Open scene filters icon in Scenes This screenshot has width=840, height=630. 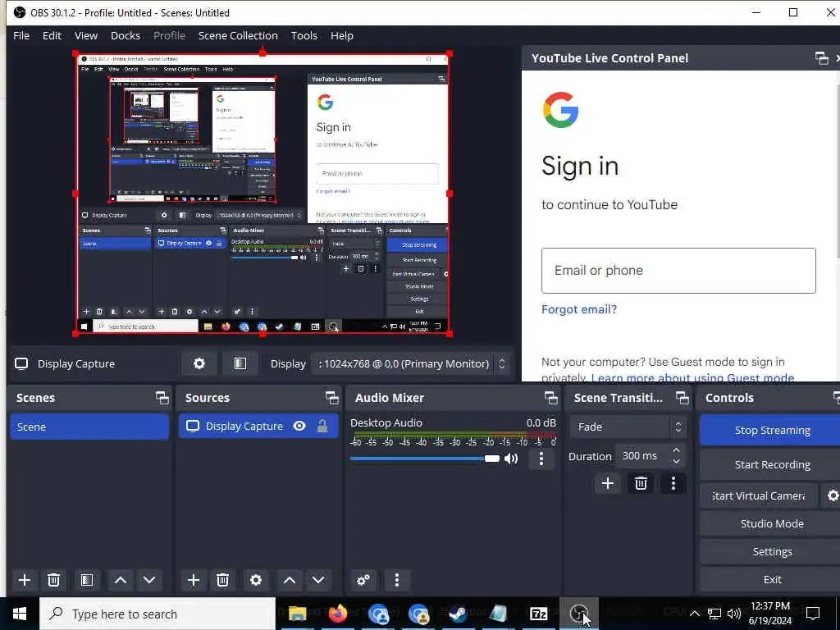pyautogui.click(x=87, y=580)
